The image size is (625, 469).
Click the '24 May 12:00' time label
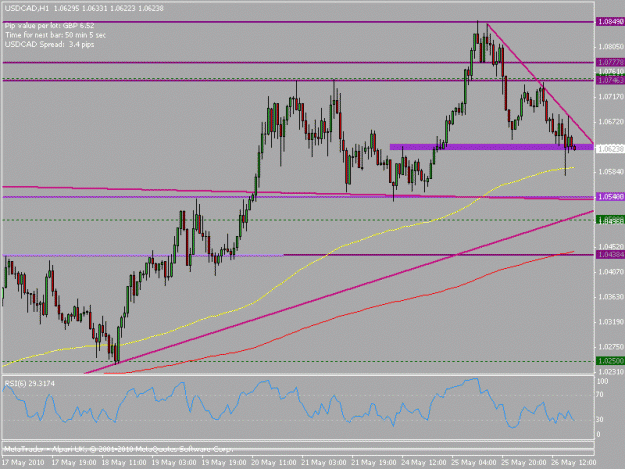coord(424,463)
